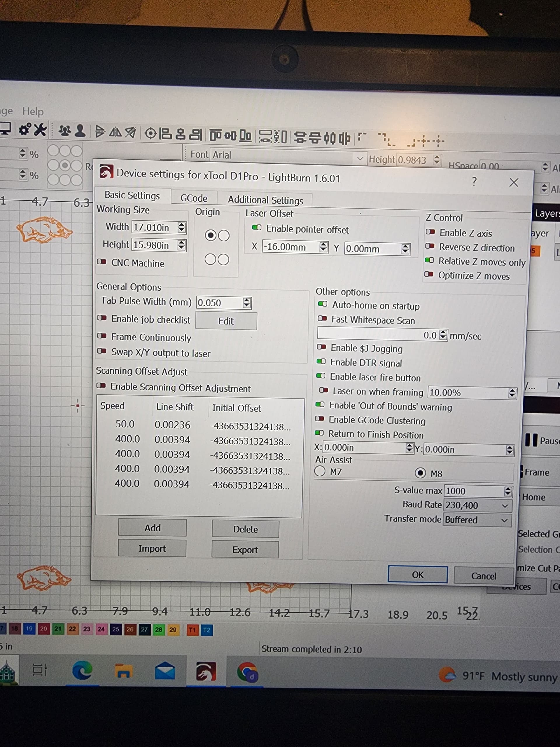
Task: Click Align Centers target icon
Action: [150, 134]
